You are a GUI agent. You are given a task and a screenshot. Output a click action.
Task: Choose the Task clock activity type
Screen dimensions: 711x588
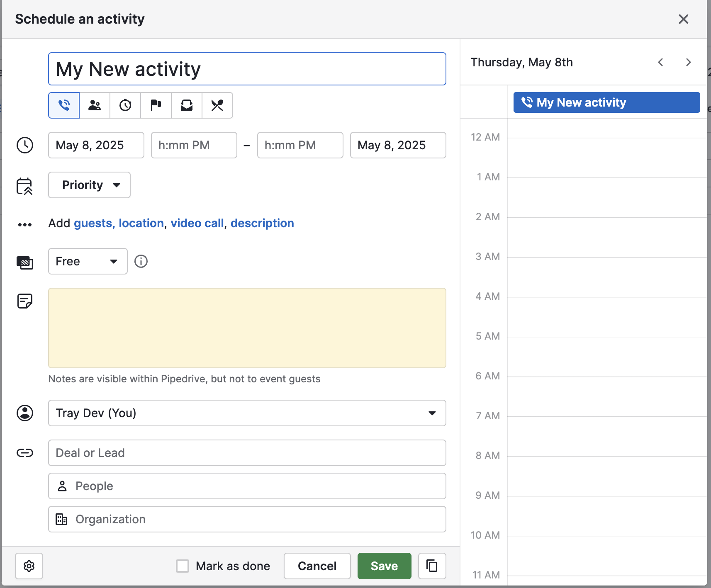125,105
